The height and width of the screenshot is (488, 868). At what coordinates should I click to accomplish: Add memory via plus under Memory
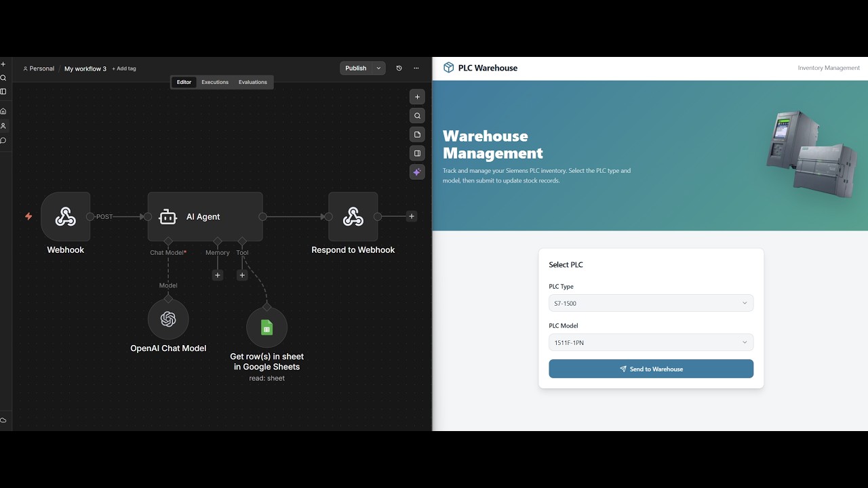[x=218, y=275]
